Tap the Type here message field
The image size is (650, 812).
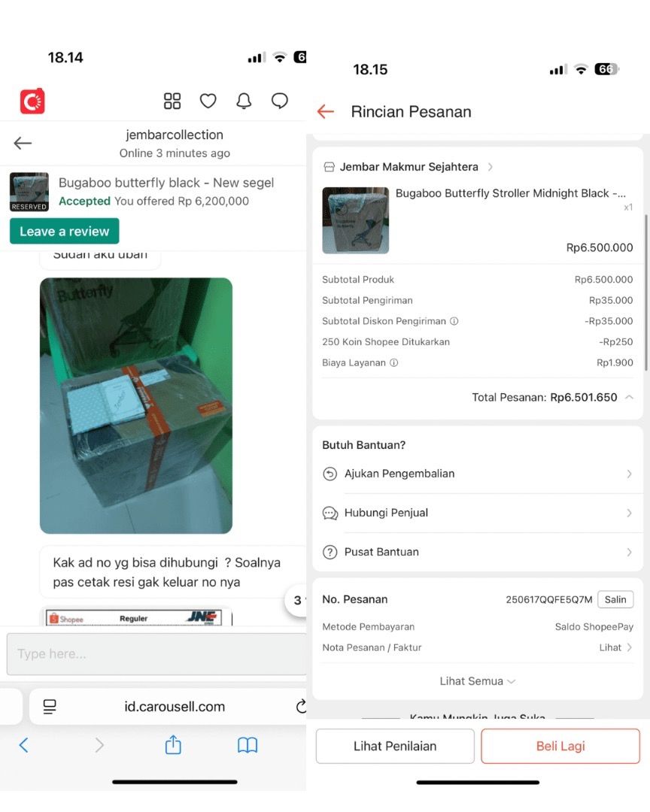pyautogui.click(x=156, y=653)
